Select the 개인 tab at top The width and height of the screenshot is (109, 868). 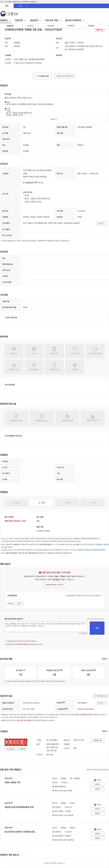point(7,6)
